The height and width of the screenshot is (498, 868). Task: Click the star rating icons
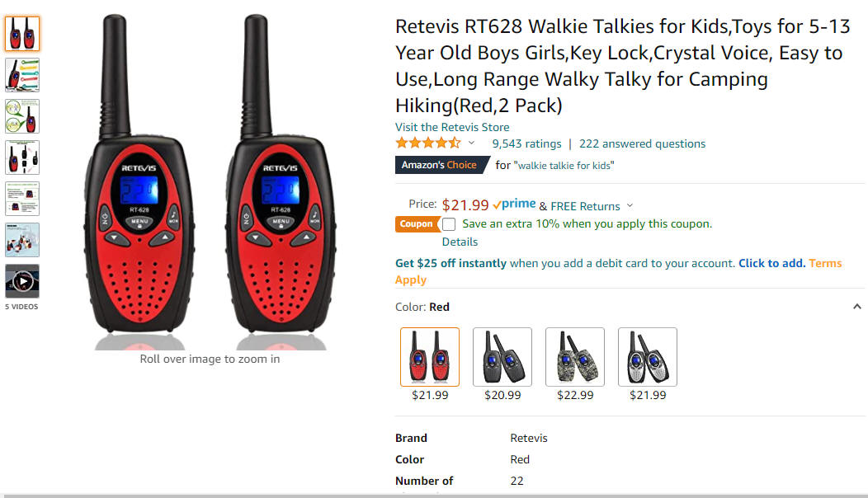click(428, 143)
